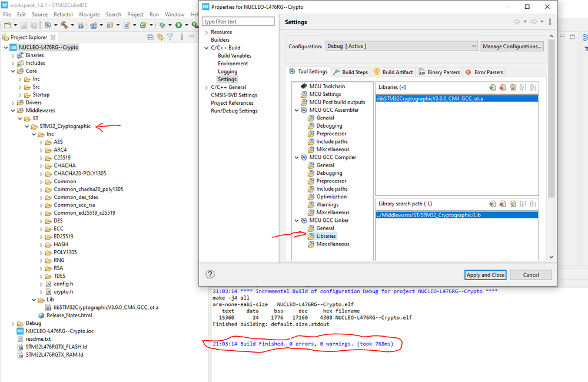Open the Build hammer dropdown arrow
The width and height of the screenshot is (588, 382).
click(72, 25)
